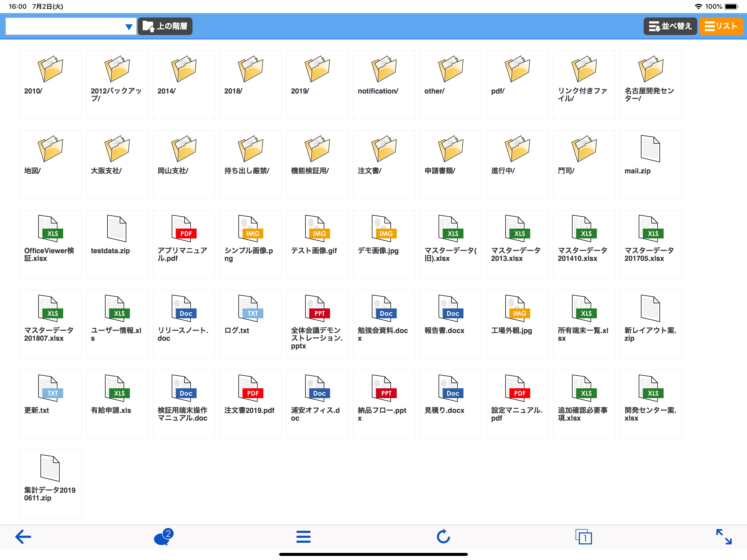
Task: Select 集計データ20190611.zip file
Action: (x=50, y=484)
